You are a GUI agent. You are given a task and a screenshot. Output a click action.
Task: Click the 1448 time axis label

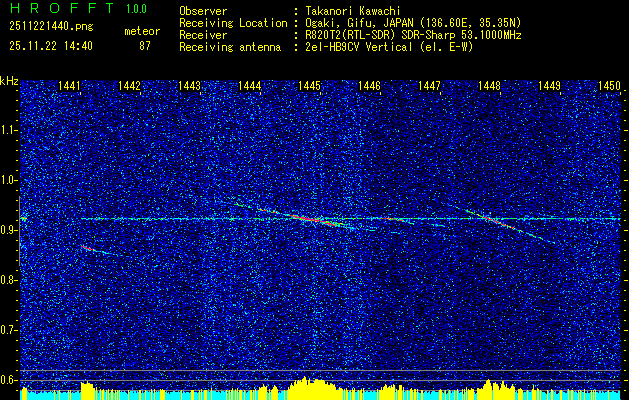pyautogui.click(x=489, y=86)
